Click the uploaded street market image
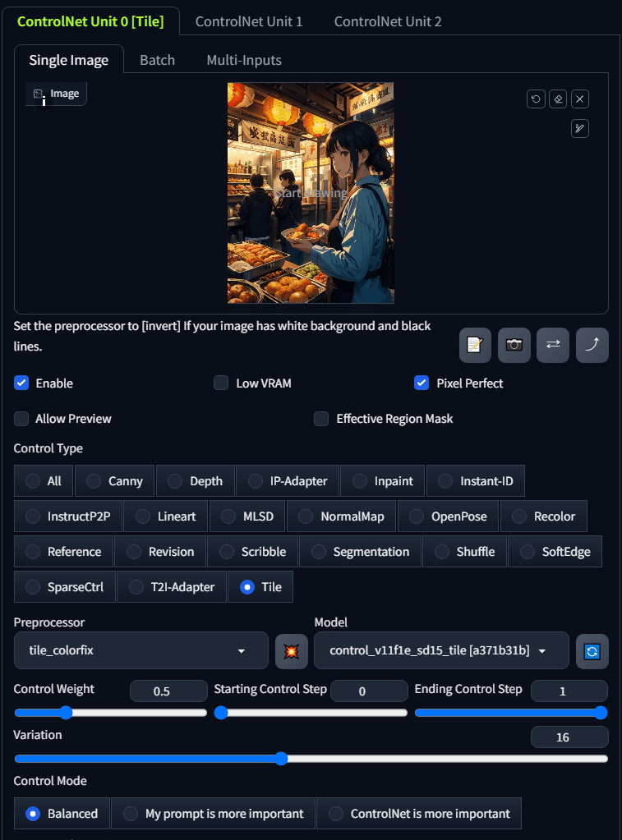This screenshot has height=840, width=622. click(x=311, y=193)
